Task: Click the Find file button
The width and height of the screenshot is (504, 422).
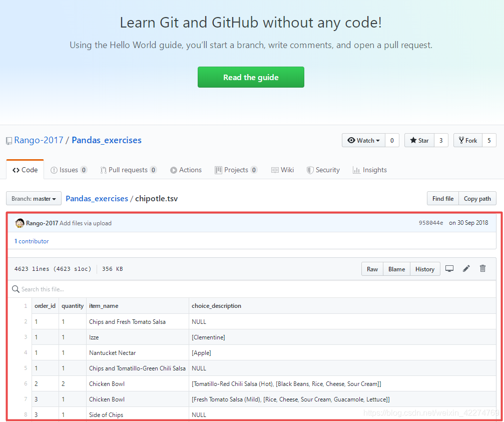Action: pos(442,198)
